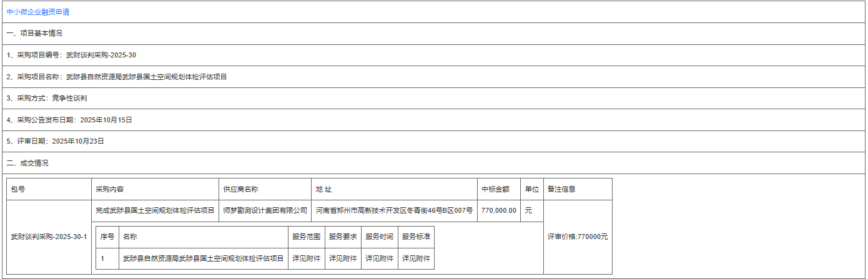868x279 pixels.
Task: Click the 采购公告发布日期 2025年10月15日 row
Action: click(x=69, y=120)
